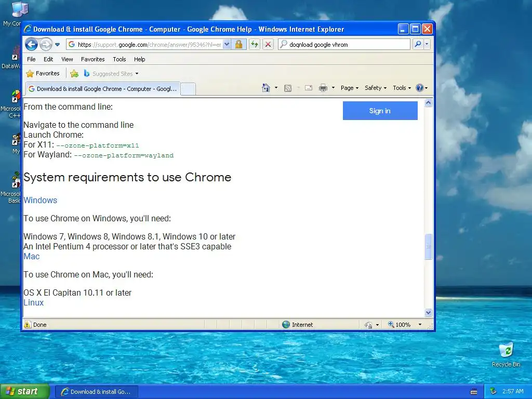This screenshot has width=532, height=399.
Task: Expand the address bar autocomplete dropdown
Action: point(227,45)
